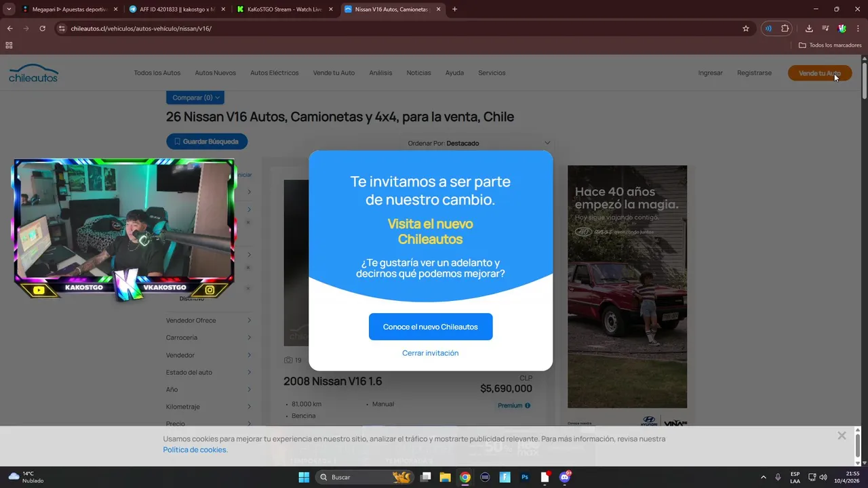Image resolution: width=868 pixels, height=488 pixels.
Task: Open Política de cookies link
Action: coord(195,450)
